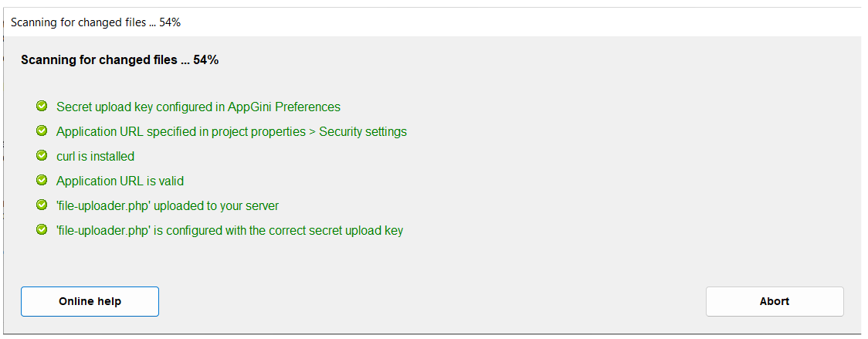This screenshot has width=868, height=339.
Task: Click the check icon next to 'Application URL specified'
Action: pos(42,131)
